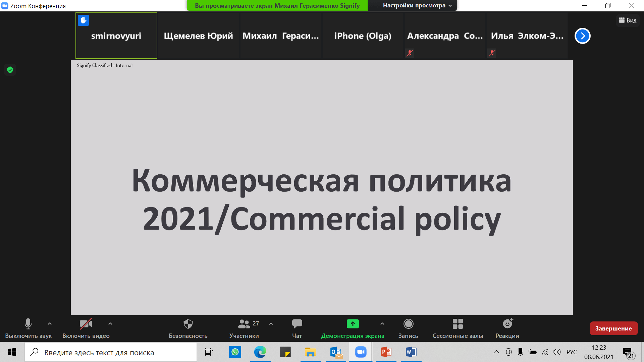Expand audio options arrow next to microphone
The height and width of the screenshot is (362, 644).
click(50, 324)
